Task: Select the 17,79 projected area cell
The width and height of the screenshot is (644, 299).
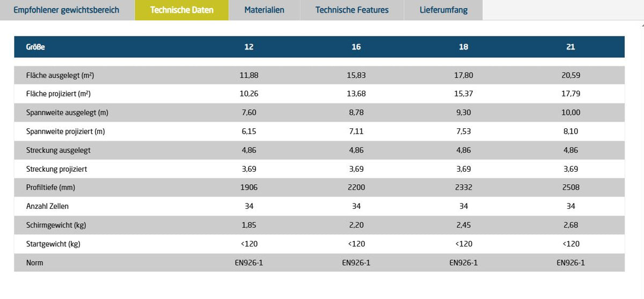Action: point(571,94)
